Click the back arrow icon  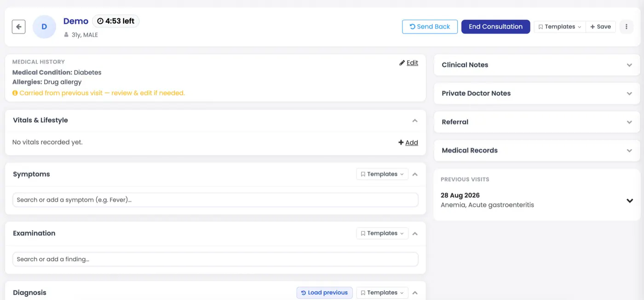[18, 27]
